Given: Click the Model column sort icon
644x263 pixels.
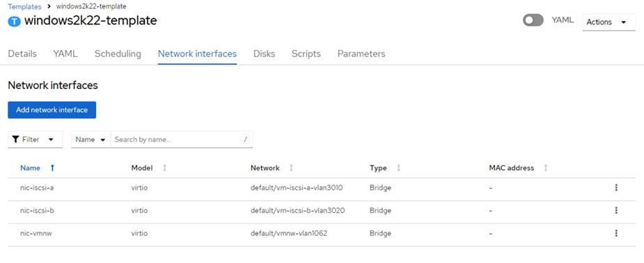Looking at the screenshot, I should click(165, 168).
